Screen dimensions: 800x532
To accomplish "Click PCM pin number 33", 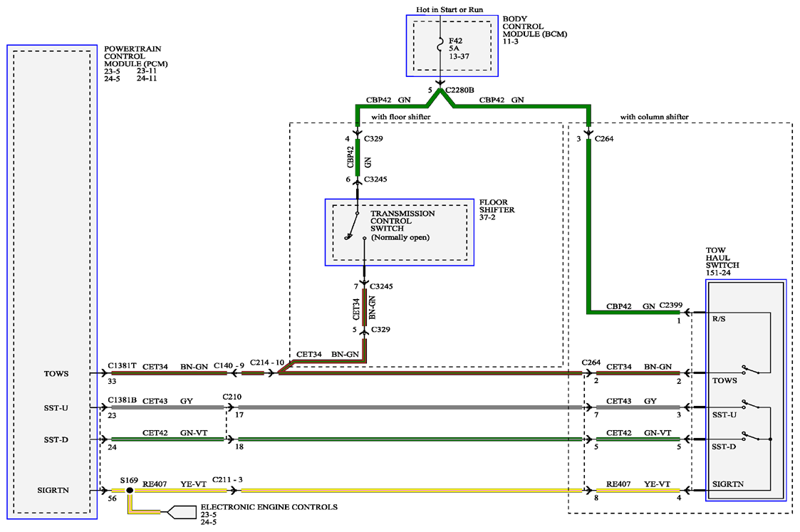I will 113,381.
